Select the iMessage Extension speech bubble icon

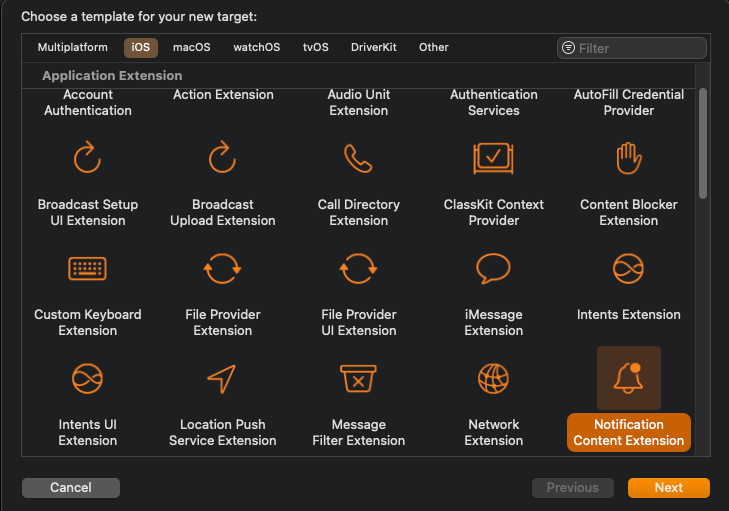tap(493, 268)
